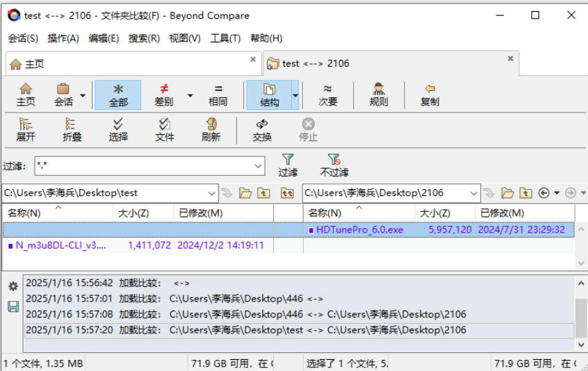Open the 差别 differences dropdown arrow
This screenshot has width=588, height=371.
tap(190, 95)
